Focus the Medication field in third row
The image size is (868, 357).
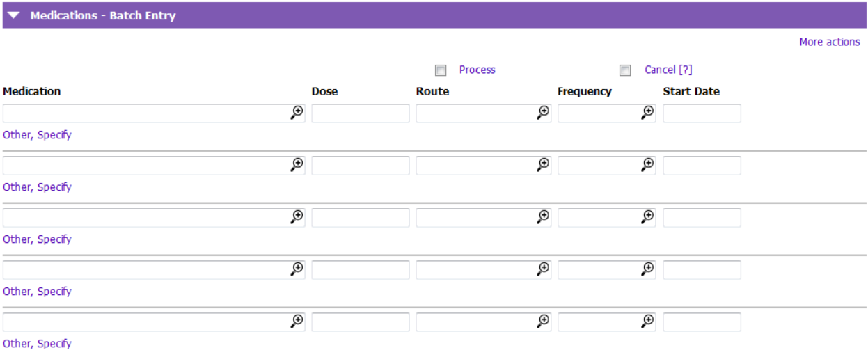pos(154,218)
